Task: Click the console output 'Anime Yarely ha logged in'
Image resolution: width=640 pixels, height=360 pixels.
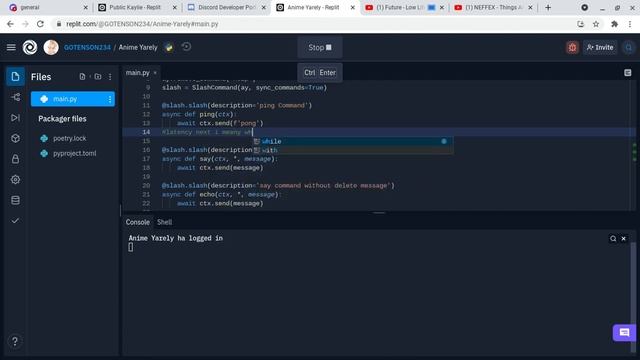Action: (176, 238)
